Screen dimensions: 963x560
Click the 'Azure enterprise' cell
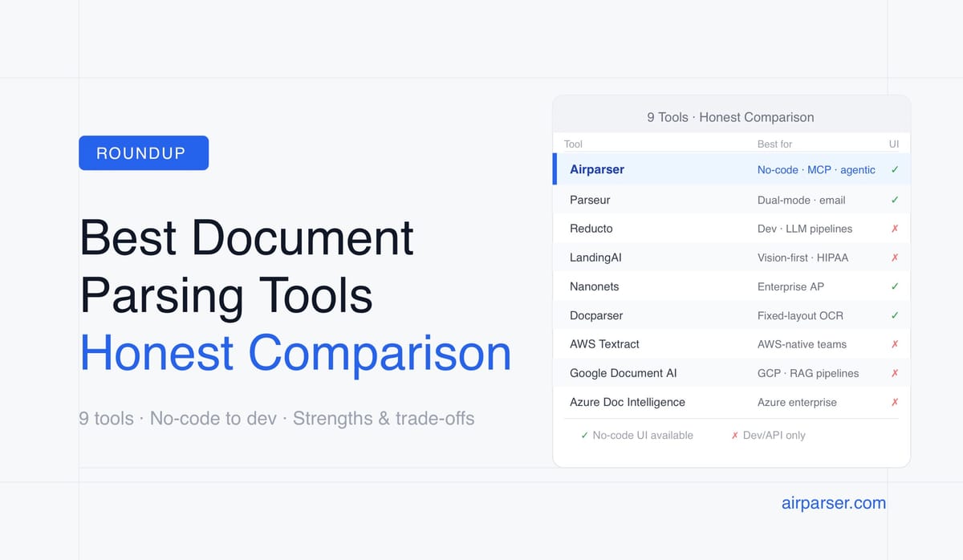click(797, 402)
